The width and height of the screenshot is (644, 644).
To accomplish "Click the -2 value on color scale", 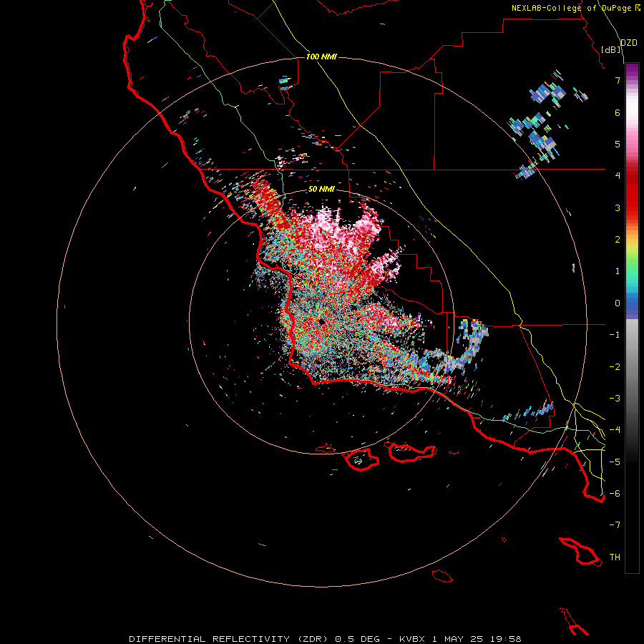I will (615, 367).
